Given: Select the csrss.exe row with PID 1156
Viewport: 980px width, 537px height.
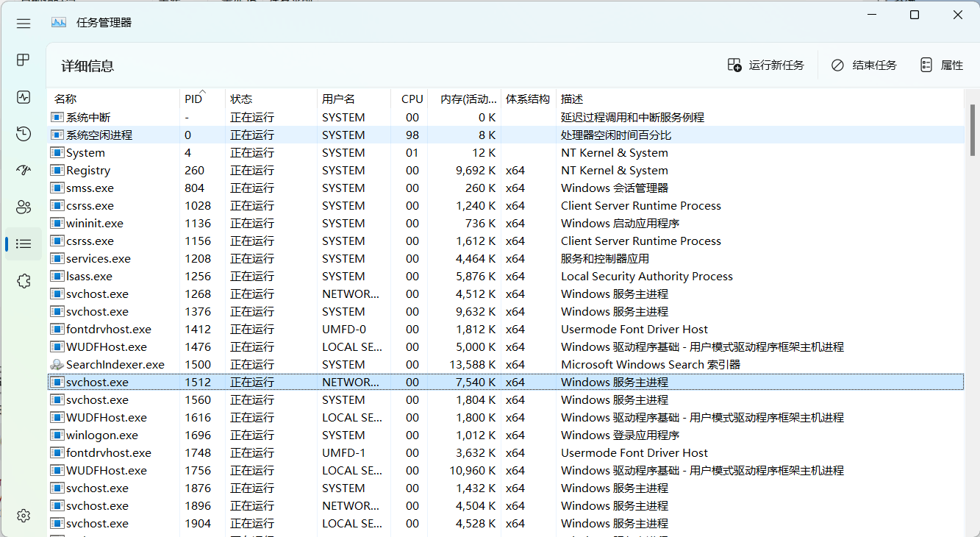Looking at the screenshot, I should click(506, 241).
